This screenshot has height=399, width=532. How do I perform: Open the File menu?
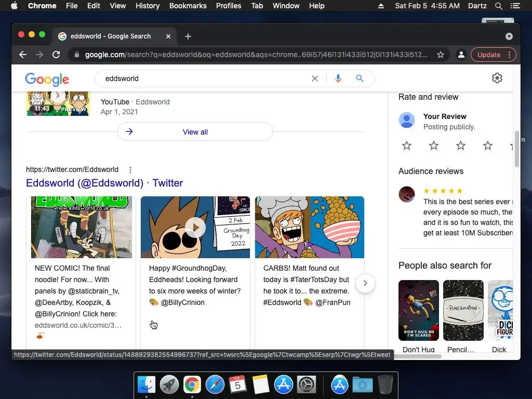(x=72, y=6)
